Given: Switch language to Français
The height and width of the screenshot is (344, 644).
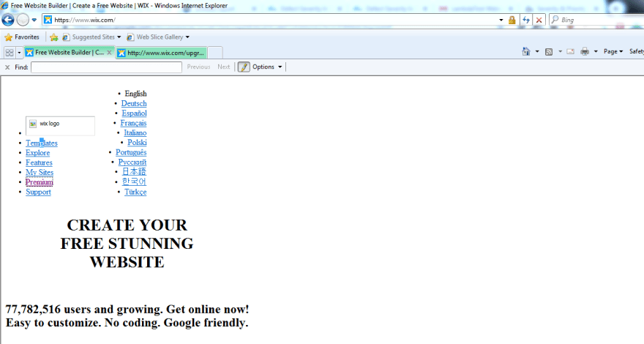Looking at the screenshot, I should coord(133,123).
